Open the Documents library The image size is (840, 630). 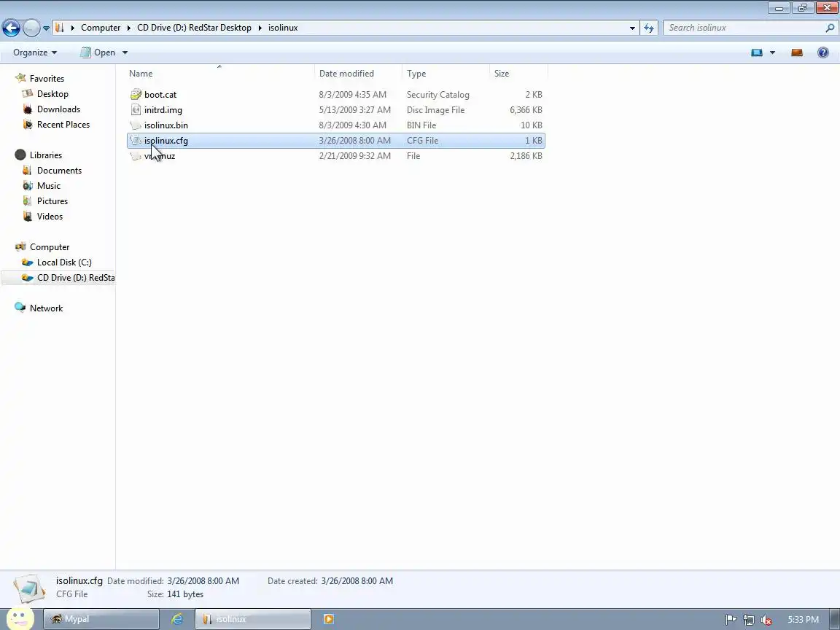tap(59, 171)
